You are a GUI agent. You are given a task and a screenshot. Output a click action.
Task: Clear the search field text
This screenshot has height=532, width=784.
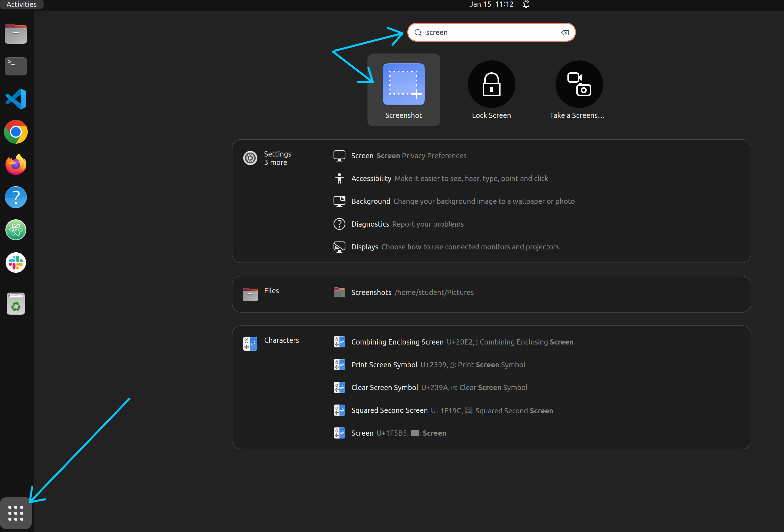[565, 33]
